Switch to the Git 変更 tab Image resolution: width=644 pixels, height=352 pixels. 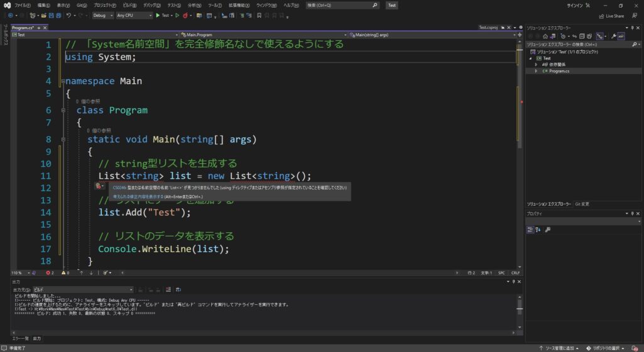tap(582, 204)
